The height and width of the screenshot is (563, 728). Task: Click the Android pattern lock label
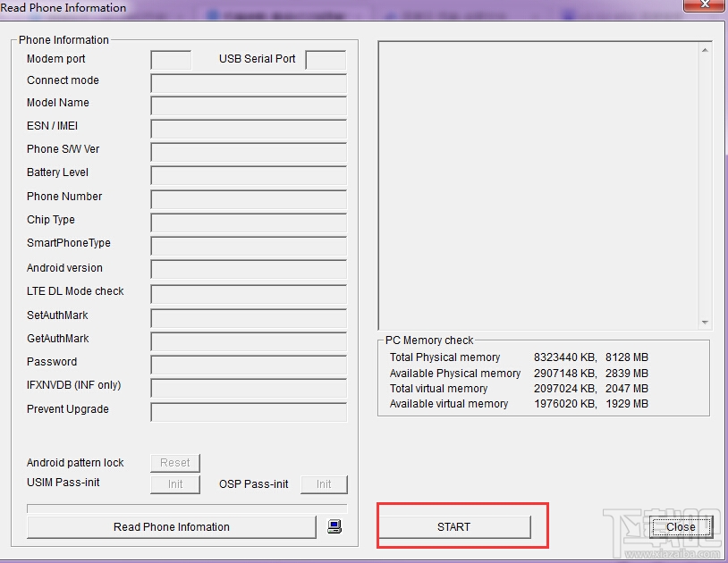[x=75, y=462]
